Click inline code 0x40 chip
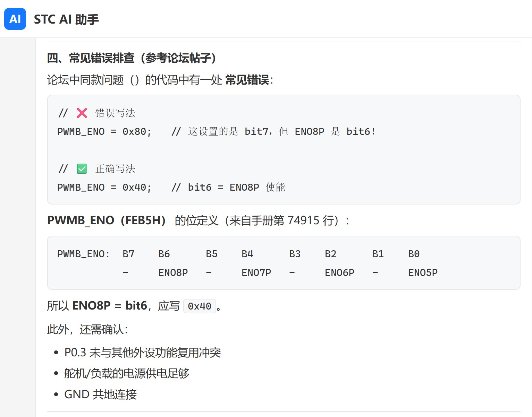 point(200,306)
